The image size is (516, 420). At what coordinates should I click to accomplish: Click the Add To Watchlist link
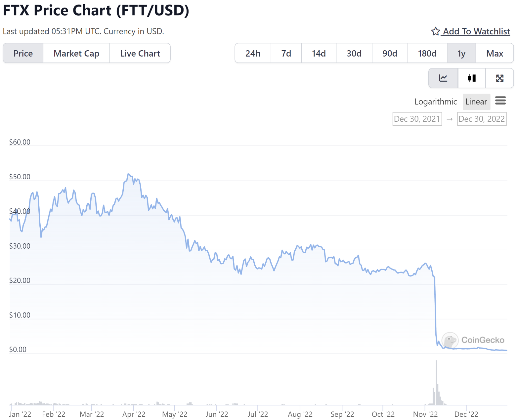click(x=476, y=31)
